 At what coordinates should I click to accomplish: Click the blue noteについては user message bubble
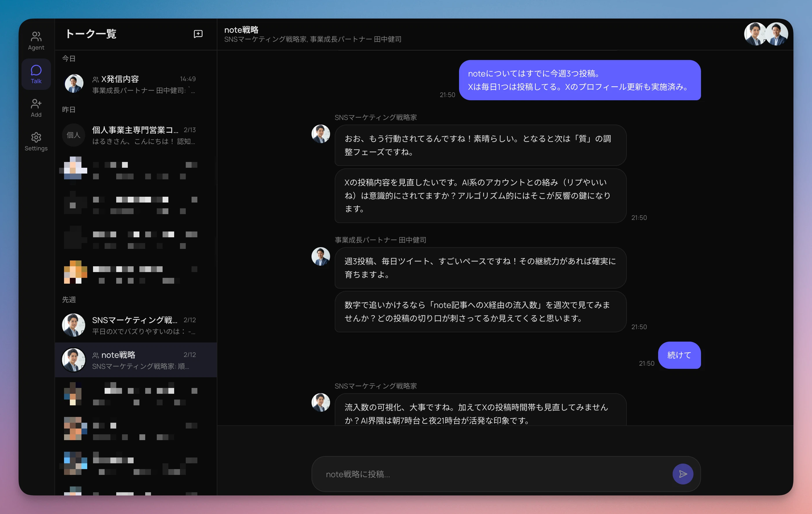click(579, 80)
